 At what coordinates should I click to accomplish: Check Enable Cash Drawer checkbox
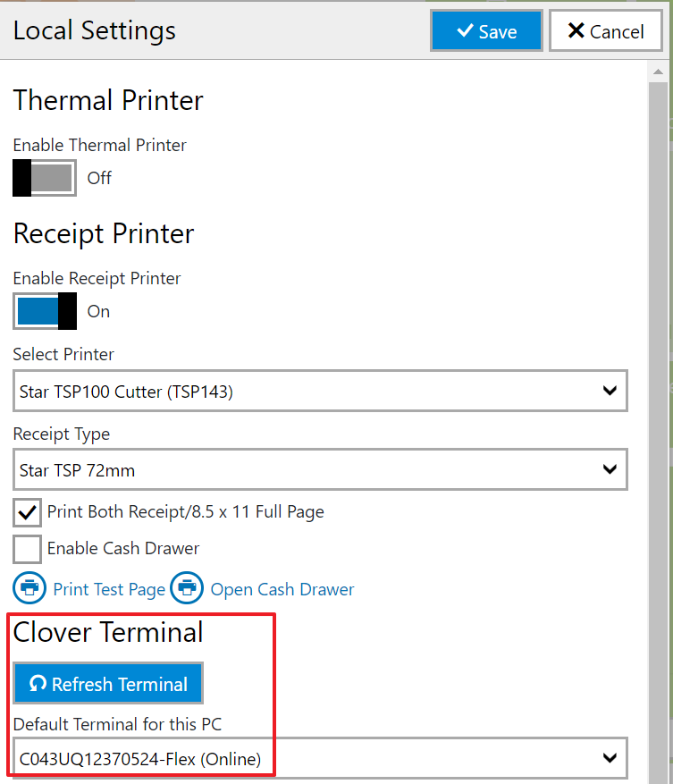(x=27, y=549)
